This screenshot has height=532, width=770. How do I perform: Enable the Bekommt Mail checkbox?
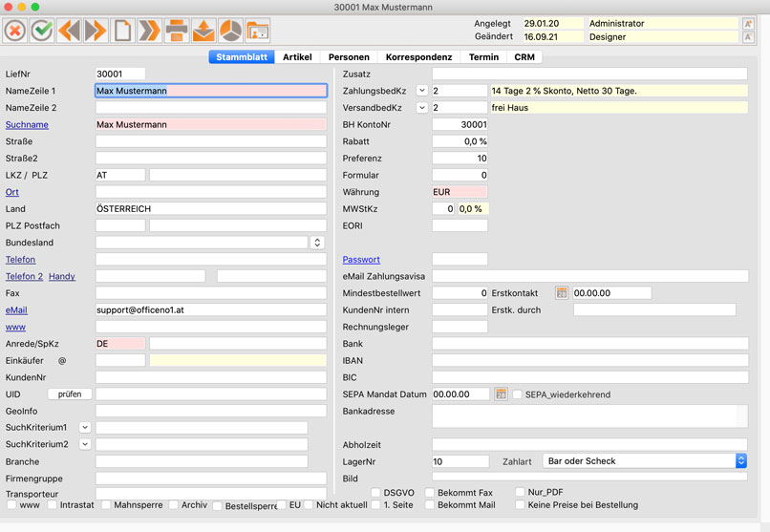[430, 504]
